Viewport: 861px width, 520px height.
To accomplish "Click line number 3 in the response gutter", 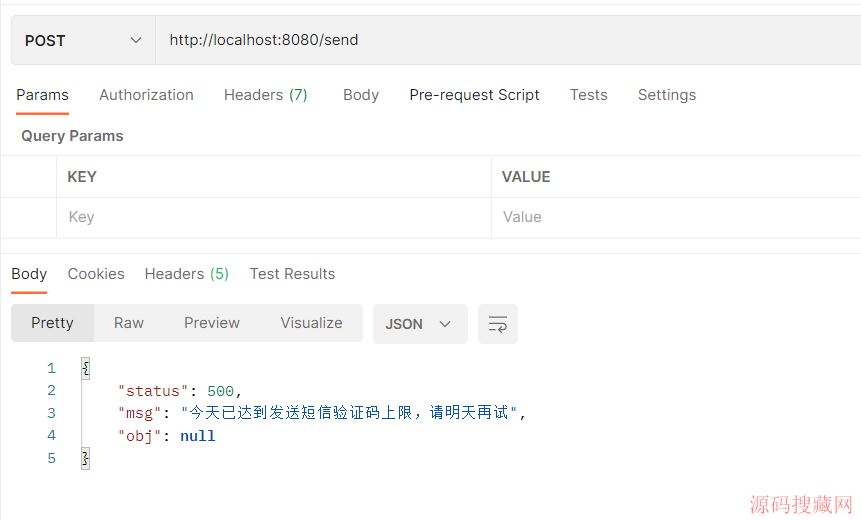I will pyautogui.click(x=51, y=413).
